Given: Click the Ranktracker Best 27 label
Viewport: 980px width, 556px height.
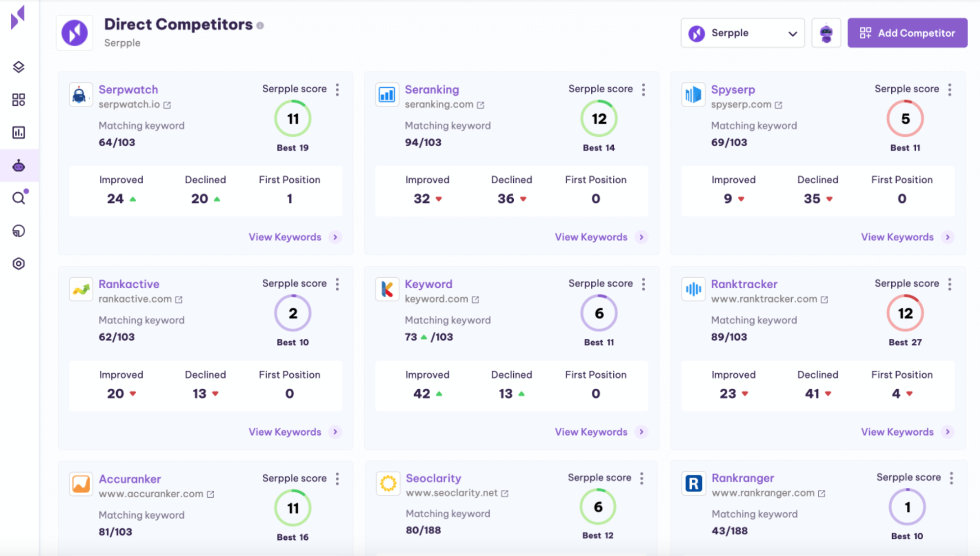Looking at the screenshot, I should (x=905, y=342).
